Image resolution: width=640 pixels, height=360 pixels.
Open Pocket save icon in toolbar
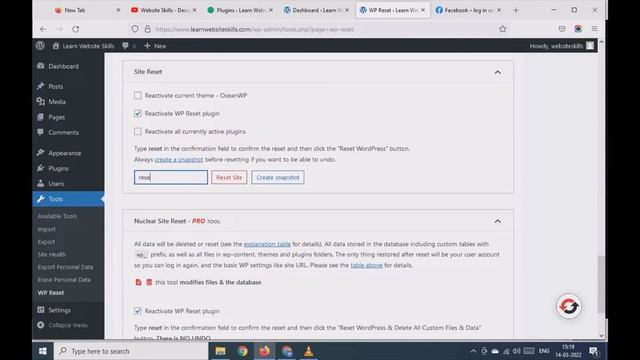coord(562,29)
